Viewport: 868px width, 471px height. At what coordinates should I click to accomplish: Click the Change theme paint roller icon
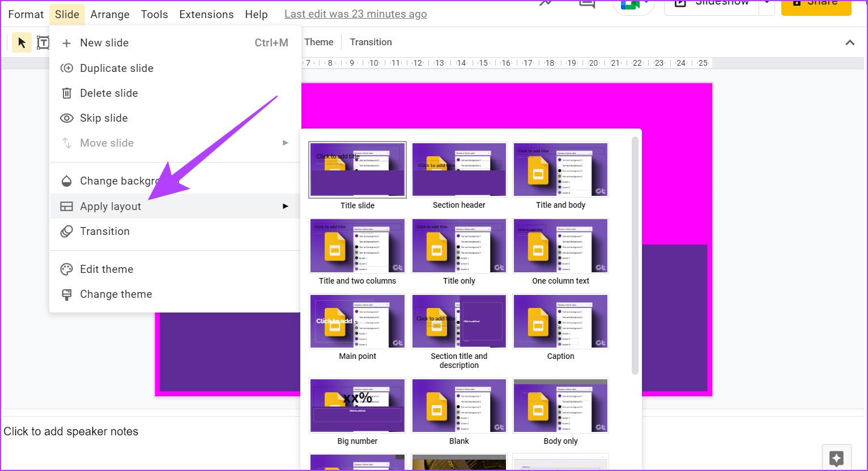coord(66,294)
